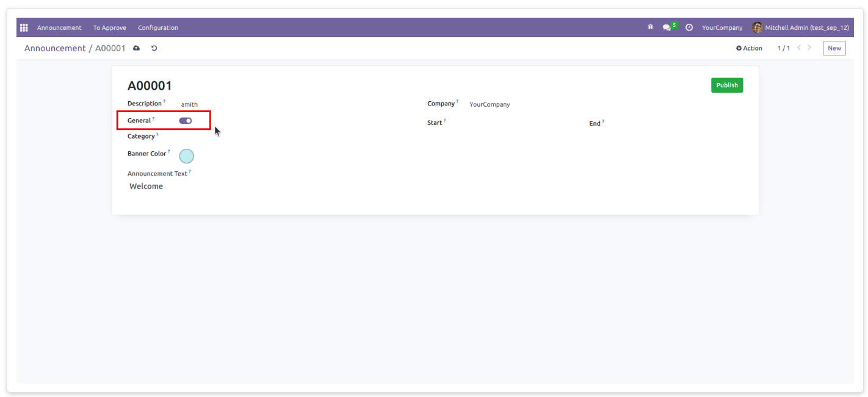Viewport: 868px width, 397px height.
Task: Save the record with the cloud icon
Action: click(137, 48)
